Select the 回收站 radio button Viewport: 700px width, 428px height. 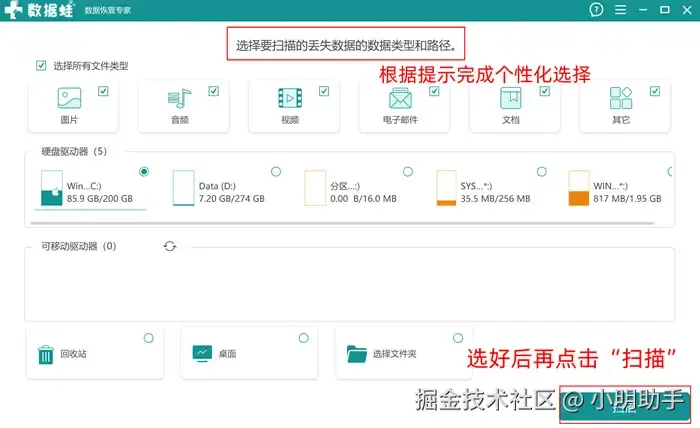149,338
